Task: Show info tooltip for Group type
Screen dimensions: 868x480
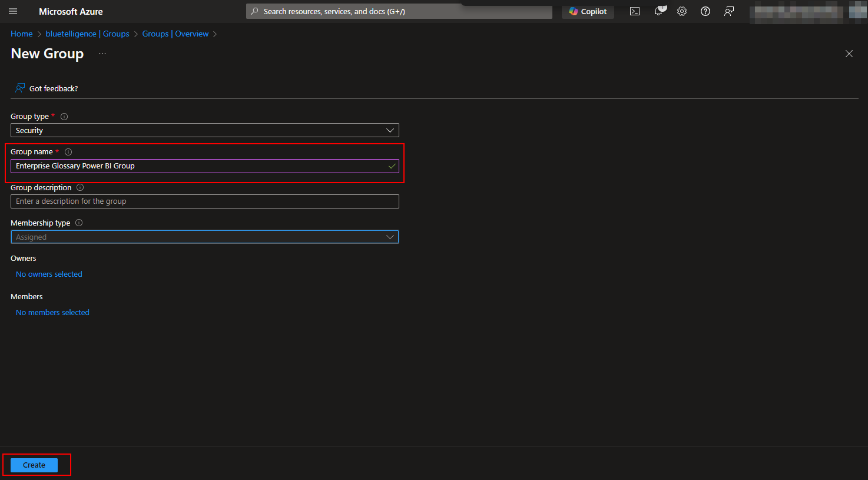Action: tap(64, 117)
